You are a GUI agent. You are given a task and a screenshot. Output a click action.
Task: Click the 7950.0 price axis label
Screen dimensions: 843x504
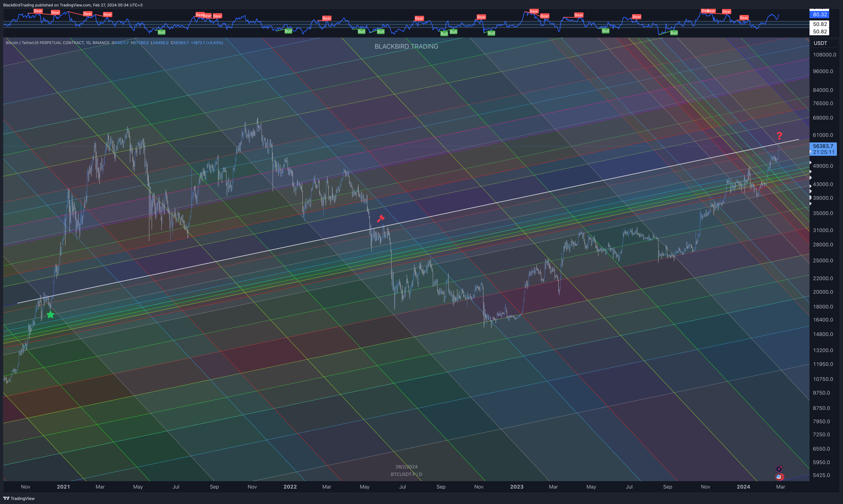[822, 421]
